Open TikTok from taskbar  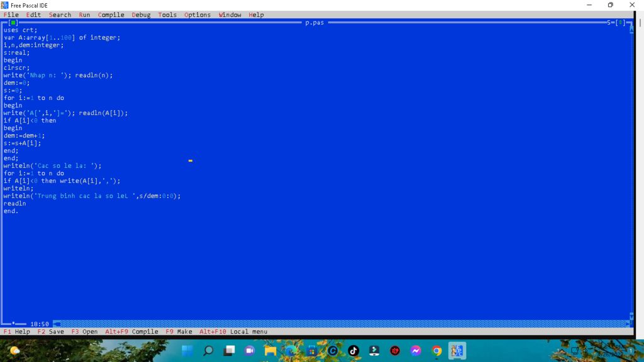pos(353,351)
